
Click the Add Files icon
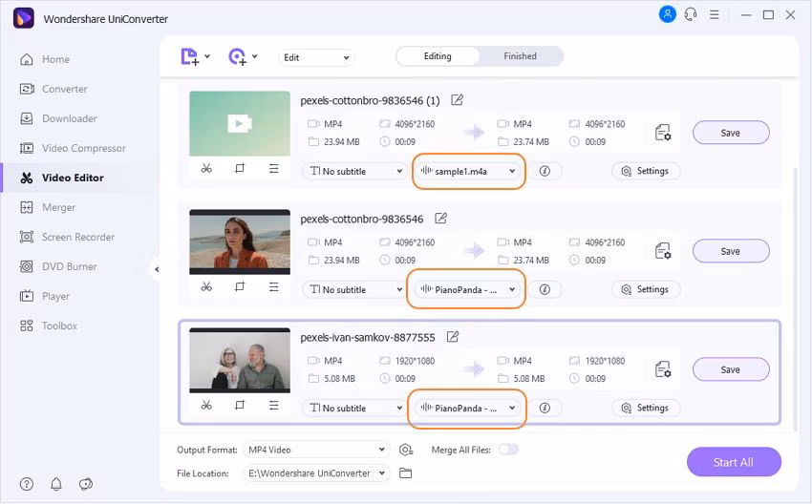pos(189,56)
